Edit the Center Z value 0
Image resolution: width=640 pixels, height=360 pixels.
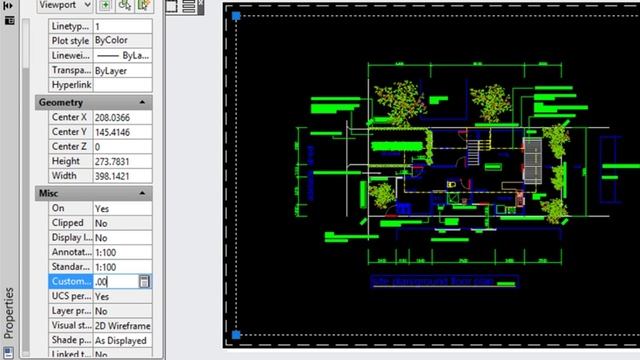pyautogui.click(x=122, y=147)
